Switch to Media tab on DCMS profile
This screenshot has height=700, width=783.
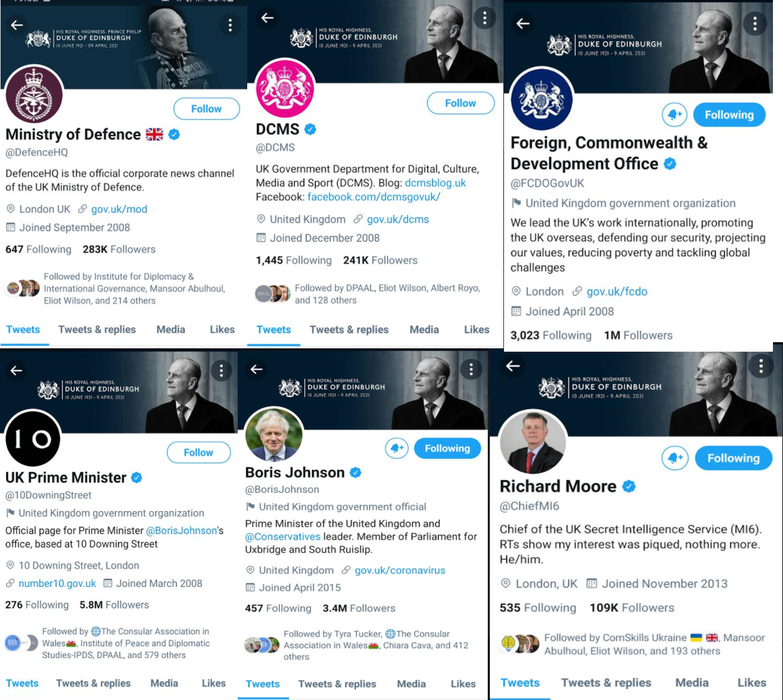pos(424,329)
